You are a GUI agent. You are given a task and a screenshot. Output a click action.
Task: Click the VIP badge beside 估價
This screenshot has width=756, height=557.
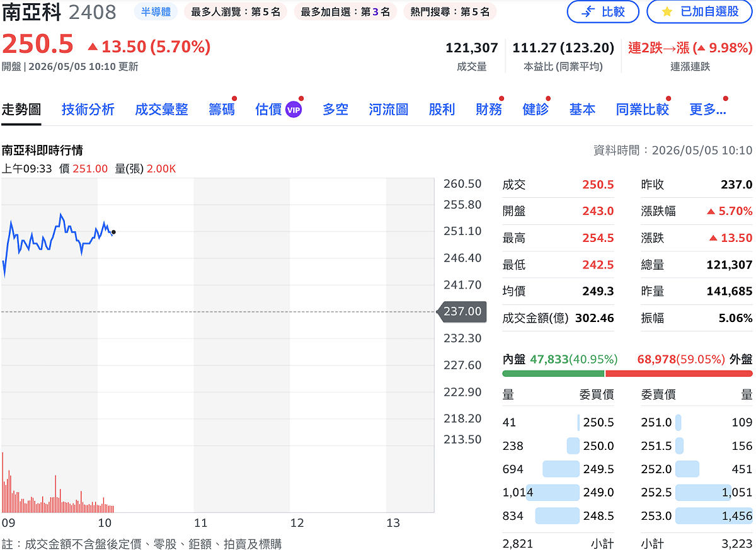tap(294, 110)
